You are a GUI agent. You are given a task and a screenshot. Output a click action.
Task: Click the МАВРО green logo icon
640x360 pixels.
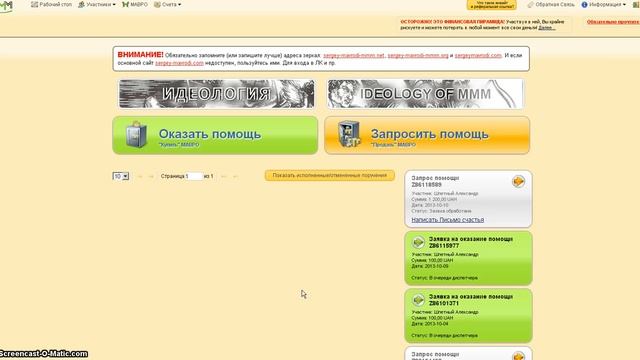point(125,4)
